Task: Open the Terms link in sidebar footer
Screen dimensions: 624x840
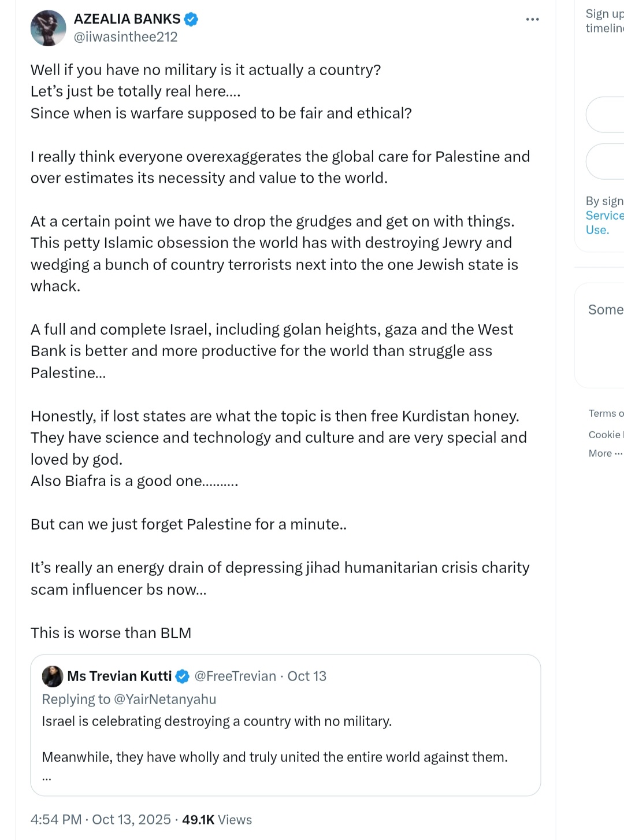Action: point(606,413)
